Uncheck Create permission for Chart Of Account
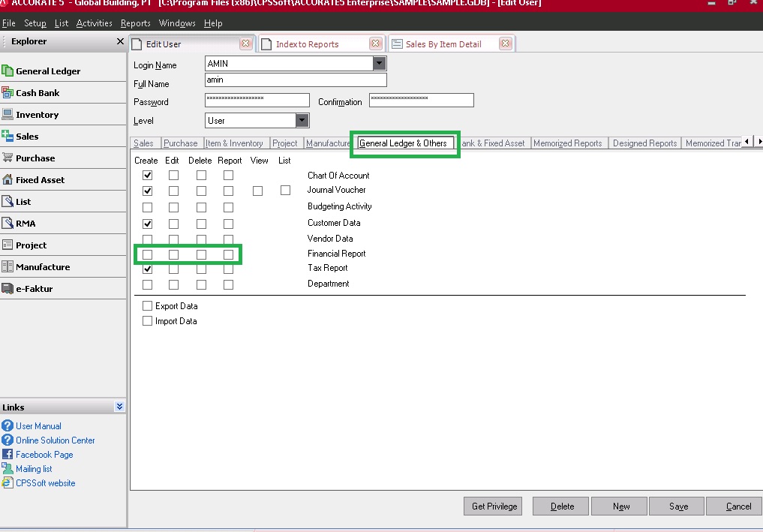 pyautogui.click(x=147, y=175)
